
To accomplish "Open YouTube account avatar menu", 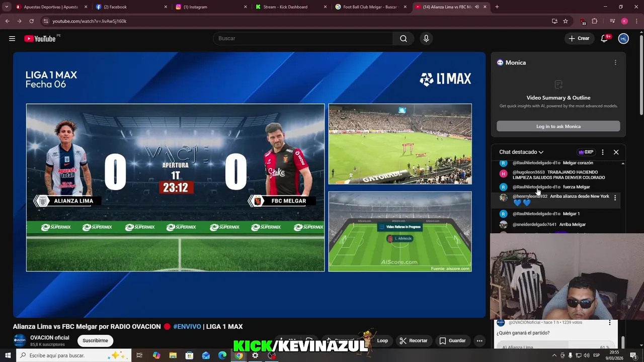I will [x=623, y=39].
